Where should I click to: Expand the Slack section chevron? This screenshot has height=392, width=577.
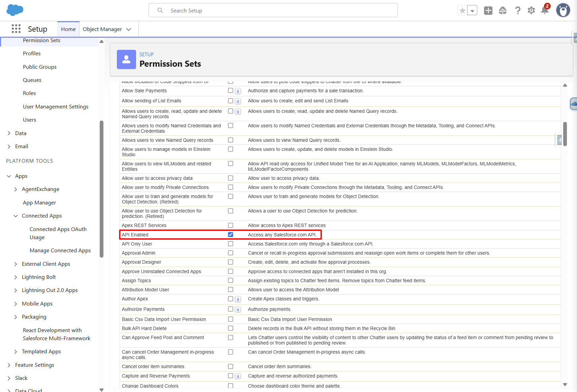point(9,378)
